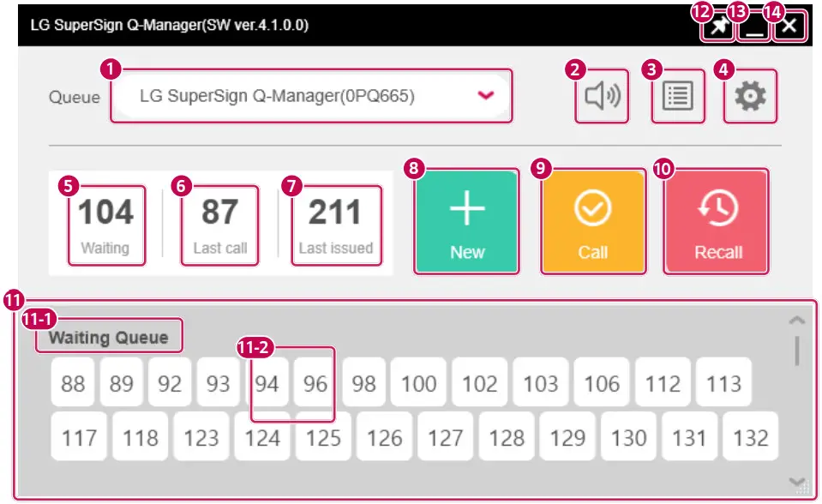Image resolution: width=822 pixels, height=504 pixels.
Task: Click the red chevron in the Queue field
Action: click(x=483, y=96)
